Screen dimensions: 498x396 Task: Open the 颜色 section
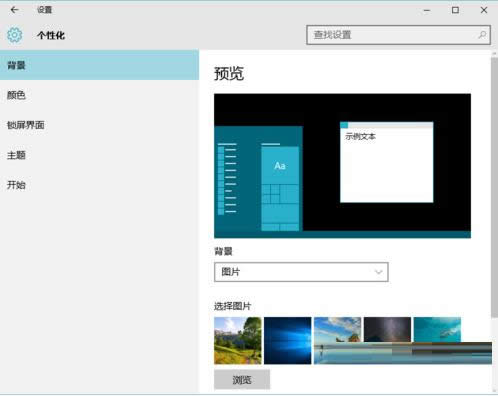point(99,95)
